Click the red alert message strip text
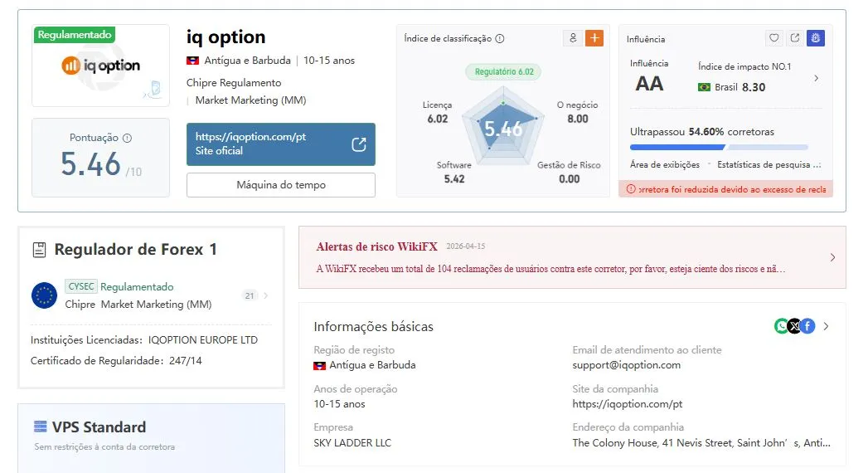Viewport: 868px width, 473px height. pos(732,189)
